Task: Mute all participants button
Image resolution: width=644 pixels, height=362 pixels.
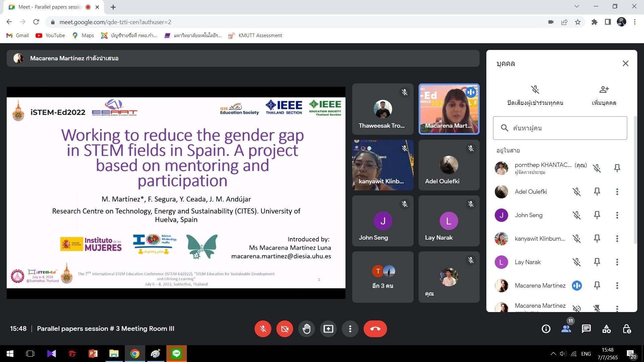Action: pos(535,95)
